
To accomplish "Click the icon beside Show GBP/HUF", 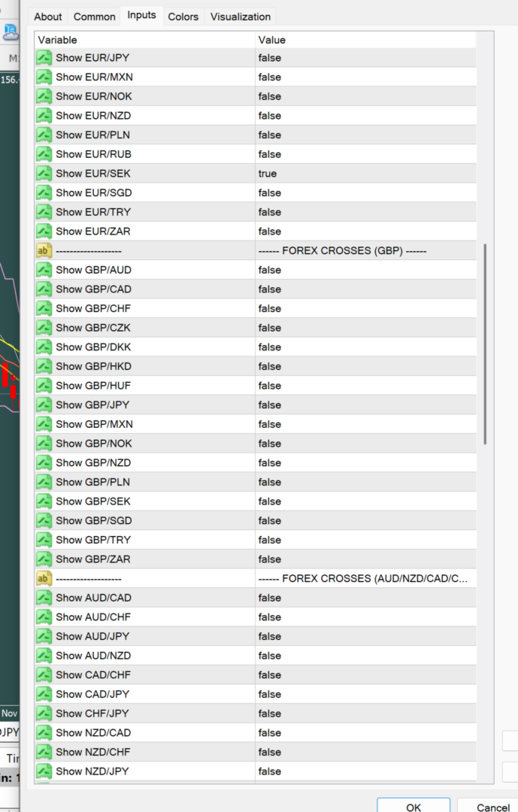I will [x=44, y=385].
